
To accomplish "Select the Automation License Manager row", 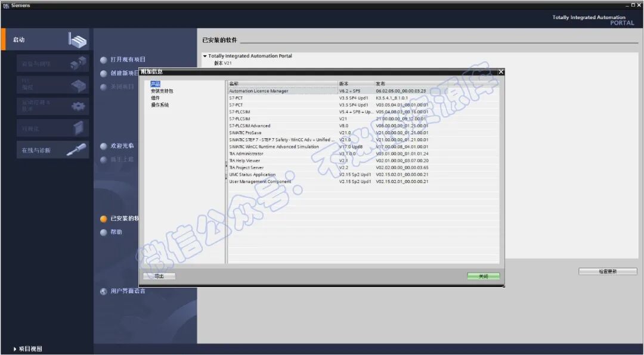I will [x=364, y=91].
